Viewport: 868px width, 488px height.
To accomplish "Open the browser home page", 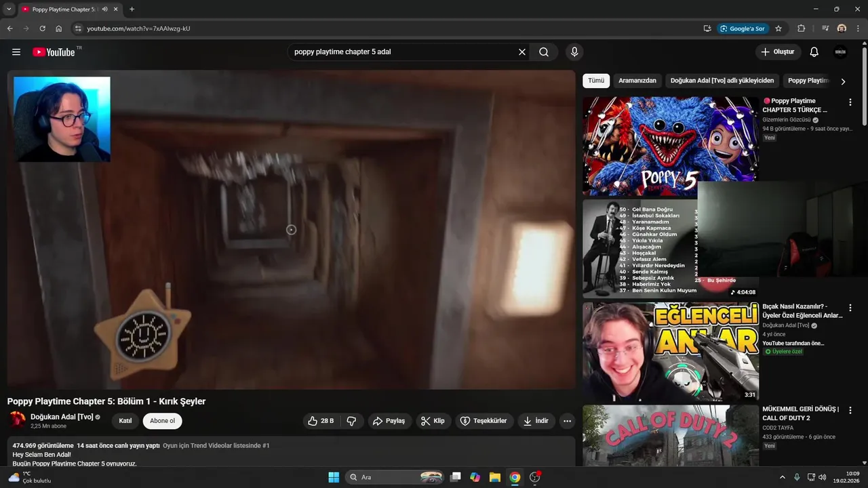I will [59, 28].
